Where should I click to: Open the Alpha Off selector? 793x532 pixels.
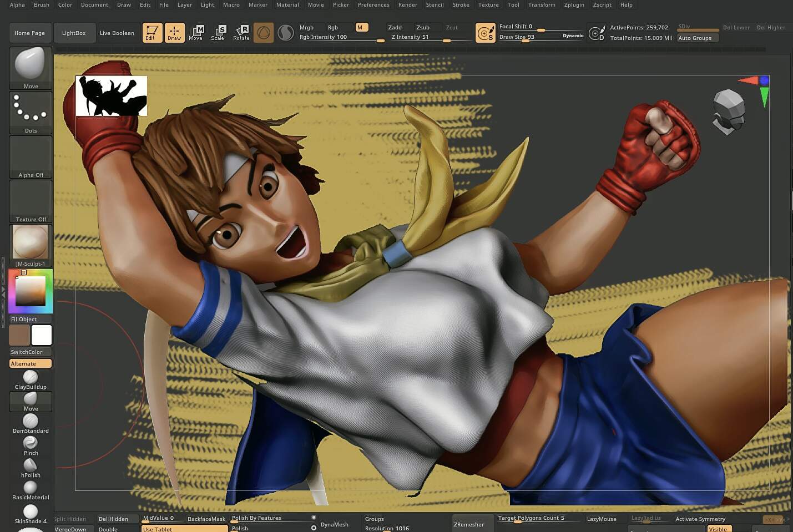31,157
